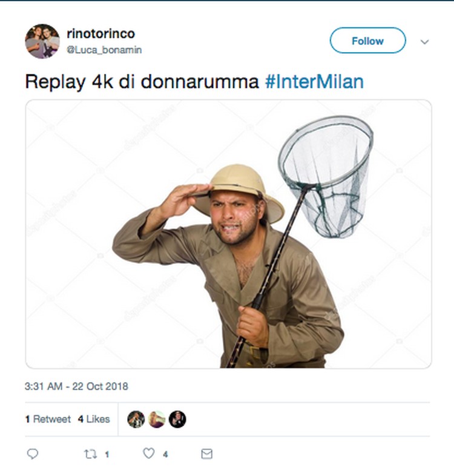Click the retweet count number

click(x=107, y=454)
